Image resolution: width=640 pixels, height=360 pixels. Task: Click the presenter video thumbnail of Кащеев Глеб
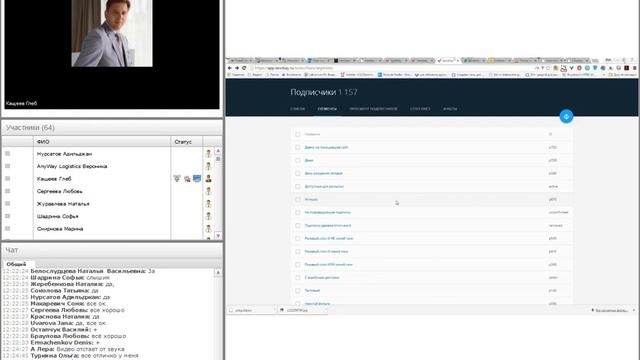pyautogui.click(x=112, y=33)
